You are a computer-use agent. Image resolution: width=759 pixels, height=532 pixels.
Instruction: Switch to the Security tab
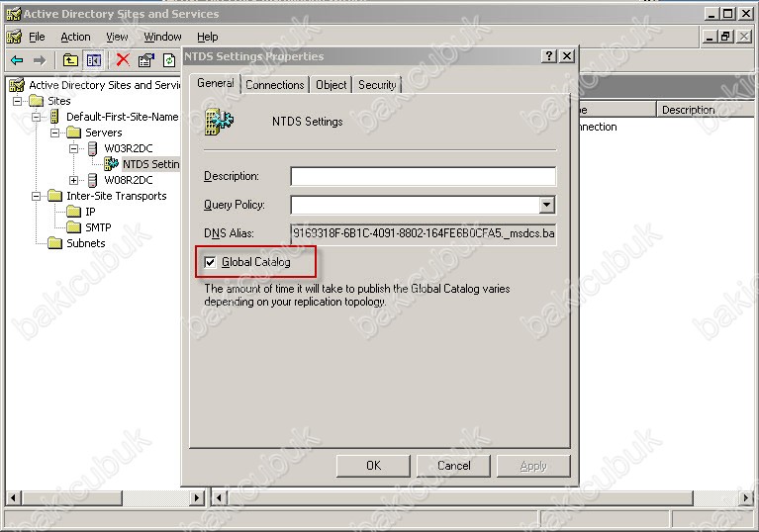coord(377,85)
